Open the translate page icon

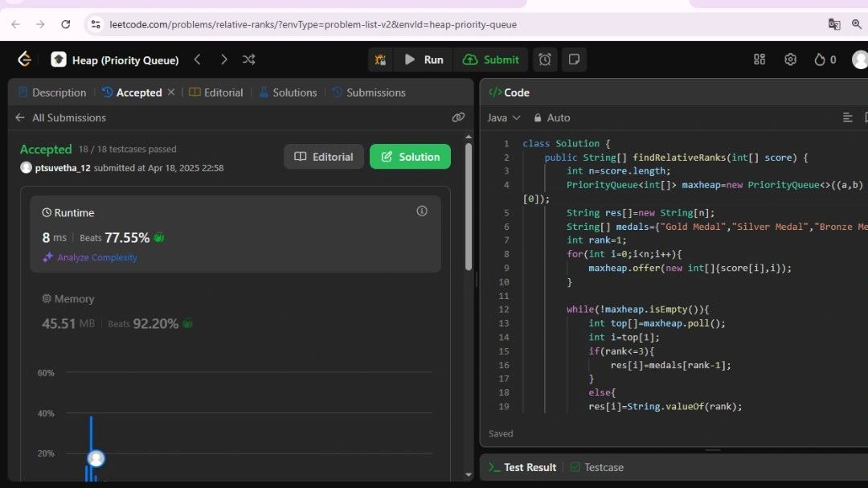pos(833,24)
